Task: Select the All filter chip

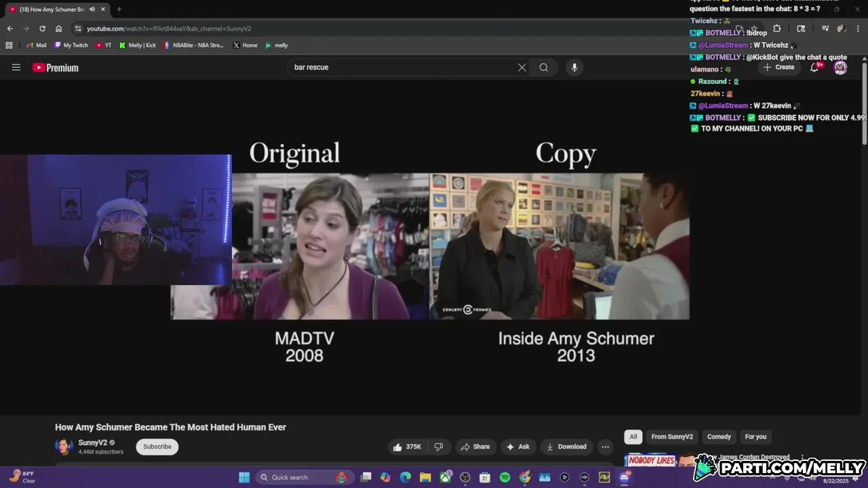Action: click(x=633, y=436)
